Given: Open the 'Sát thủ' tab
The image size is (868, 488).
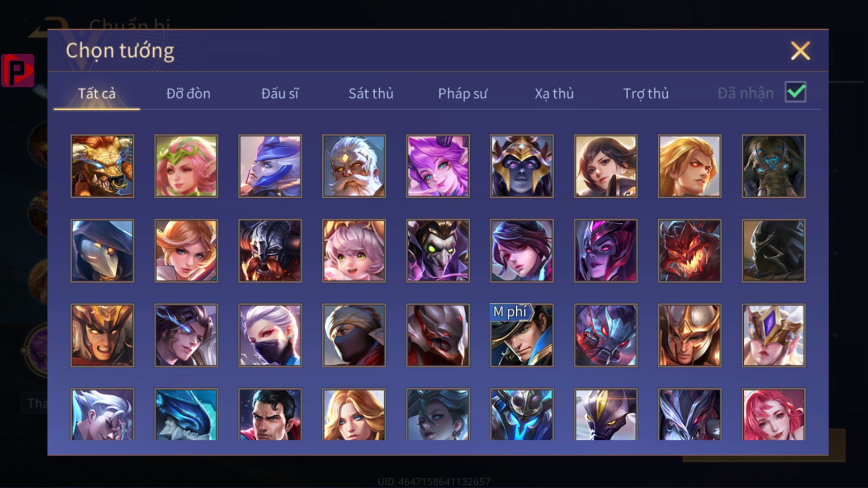Looking at the screenshot, I should [x=371, y=94].
